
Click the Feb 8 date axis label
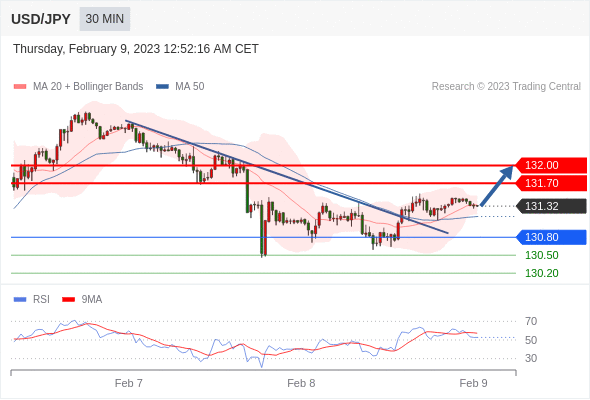[x=301, y=383]
